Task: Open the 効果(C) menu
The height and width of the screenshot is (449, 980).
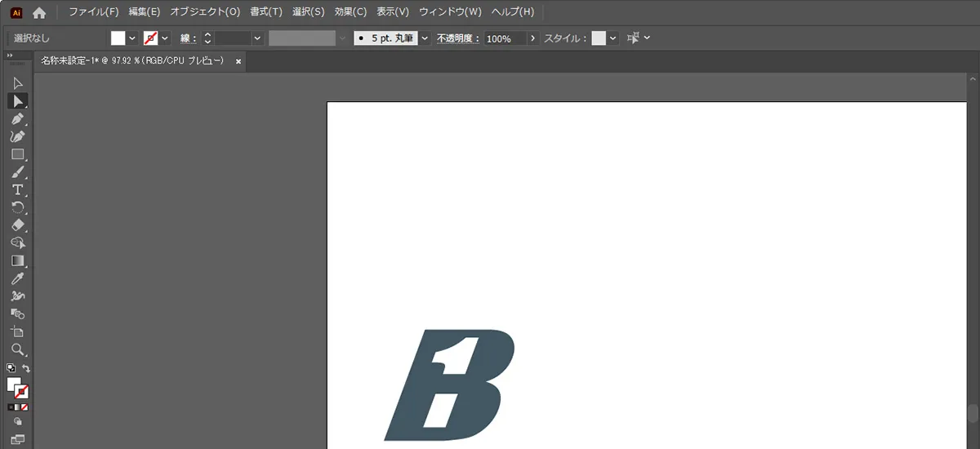Action: click(350, 12)
